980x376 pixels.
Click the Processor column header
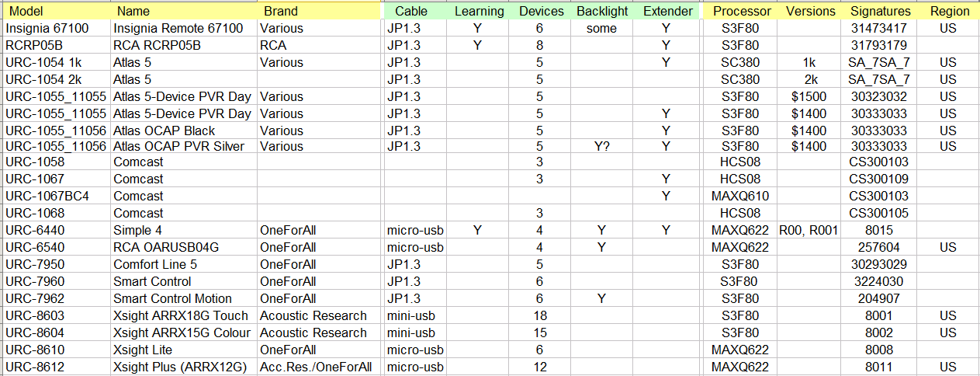742,12
